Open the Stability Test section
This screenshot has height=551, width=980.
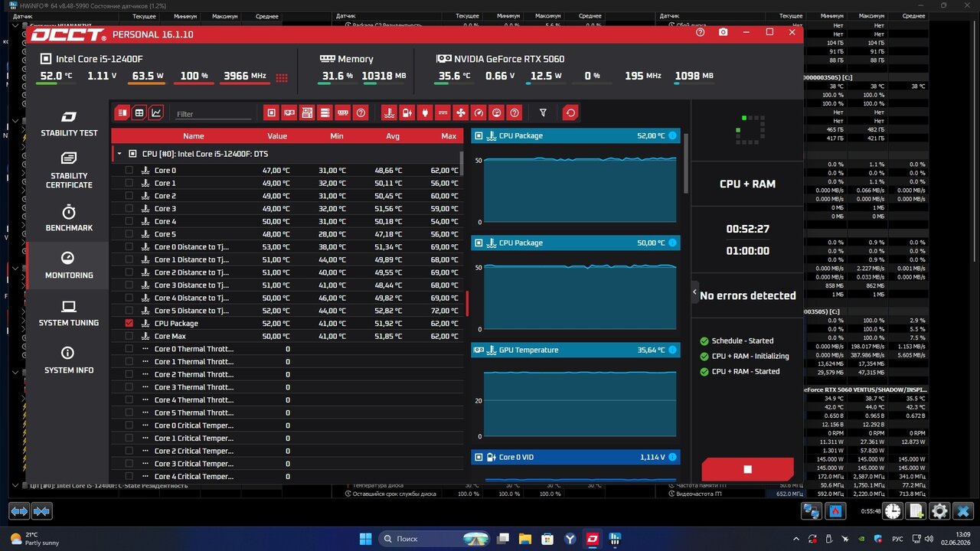[69, 123]
